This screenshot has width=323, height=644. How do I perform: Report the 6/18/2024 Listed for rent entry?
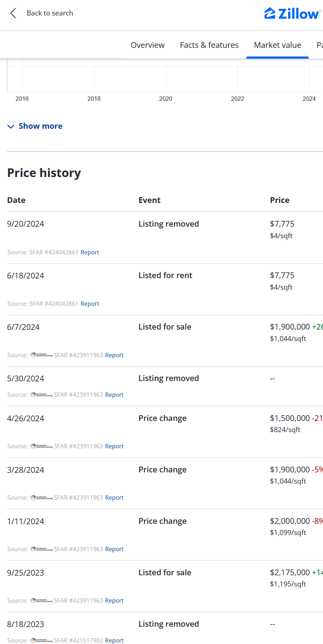point(90,304)
